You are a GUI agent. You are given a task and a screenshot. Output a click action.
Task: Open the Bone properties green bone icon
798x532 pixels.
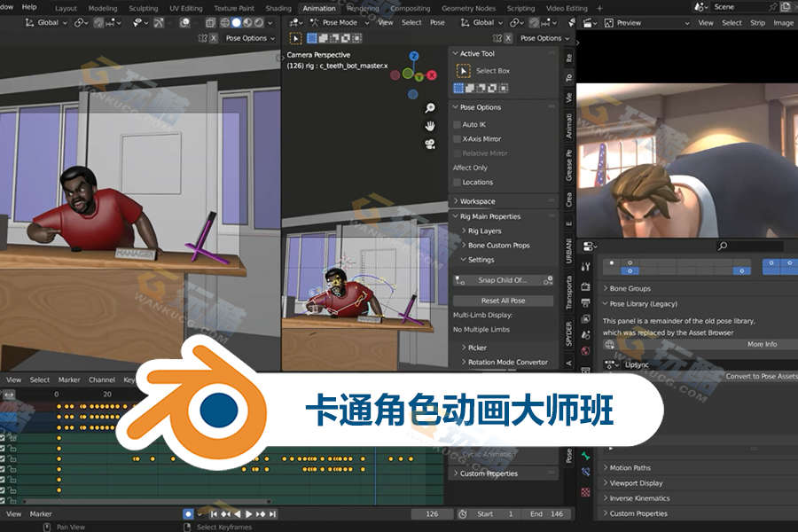(x=586, y=456)
